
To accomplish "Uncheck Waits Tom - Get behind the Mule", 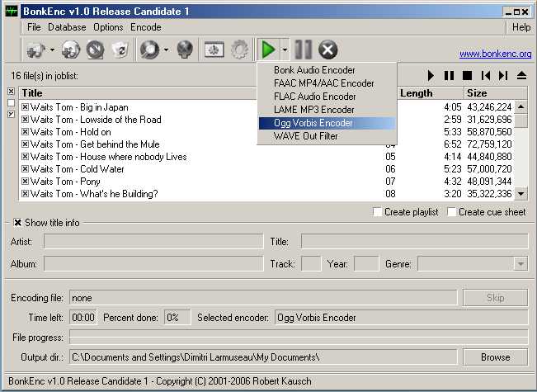I will [x=25, y=144].
